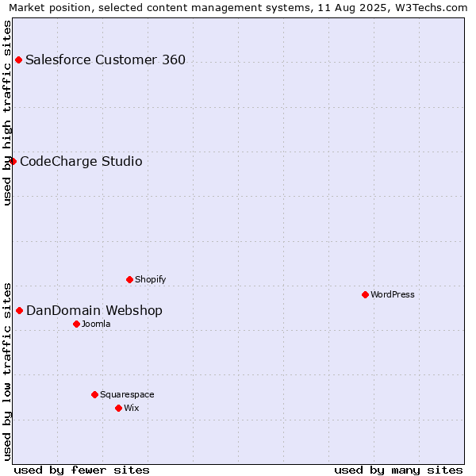Click the Squarespace data point marker

click(x=94, y=394)
